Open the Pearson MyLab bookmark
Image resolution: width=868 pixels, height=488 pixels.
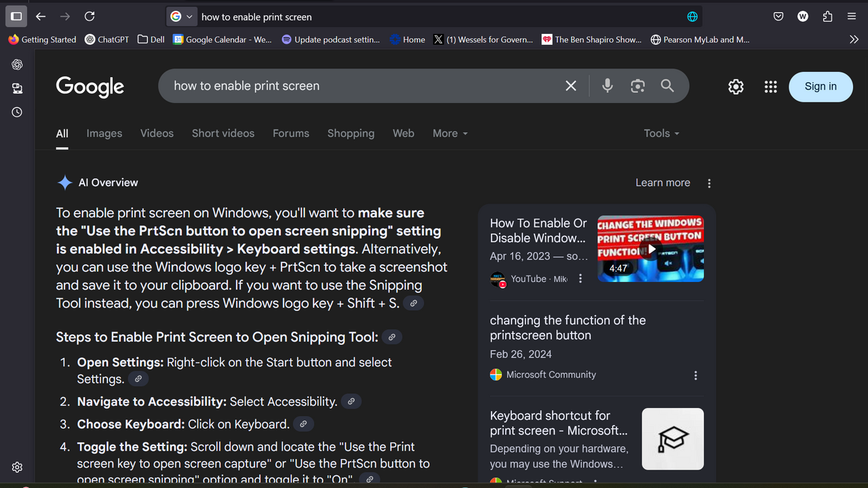700,39
